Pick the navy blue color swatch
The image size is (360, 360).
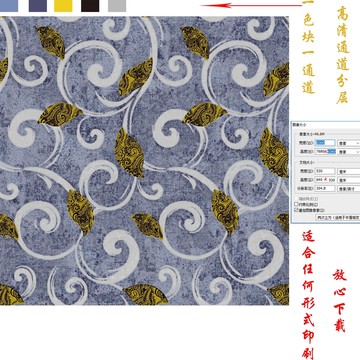pos(38,6)
